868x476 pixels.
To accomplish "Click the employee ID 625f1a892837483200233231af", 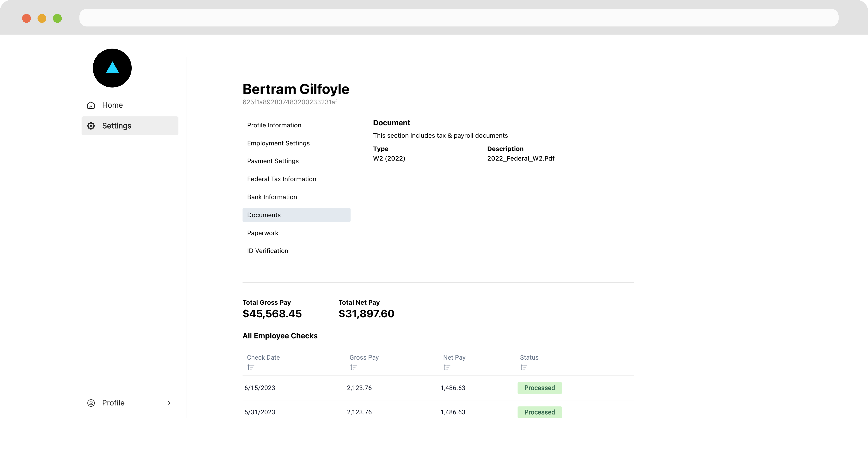I will [x=289, y=102].
